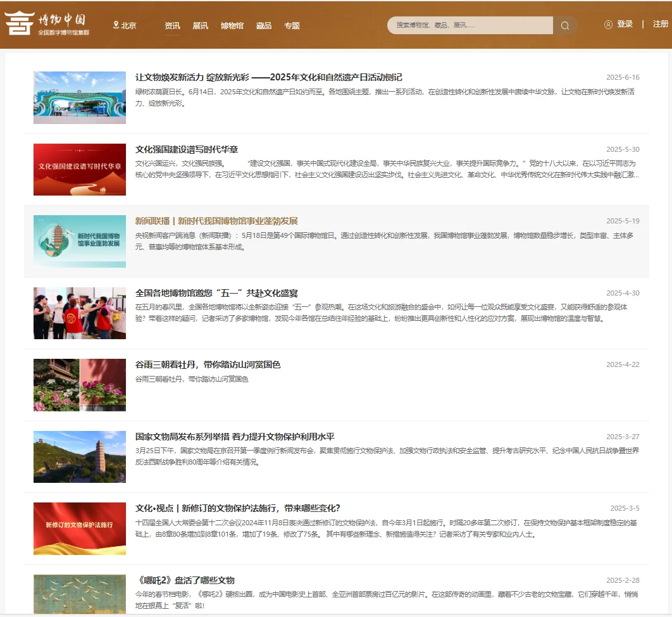
Task: Click the 全国数字博物馆集群 tagline
Action: click(x=63, y=32)
